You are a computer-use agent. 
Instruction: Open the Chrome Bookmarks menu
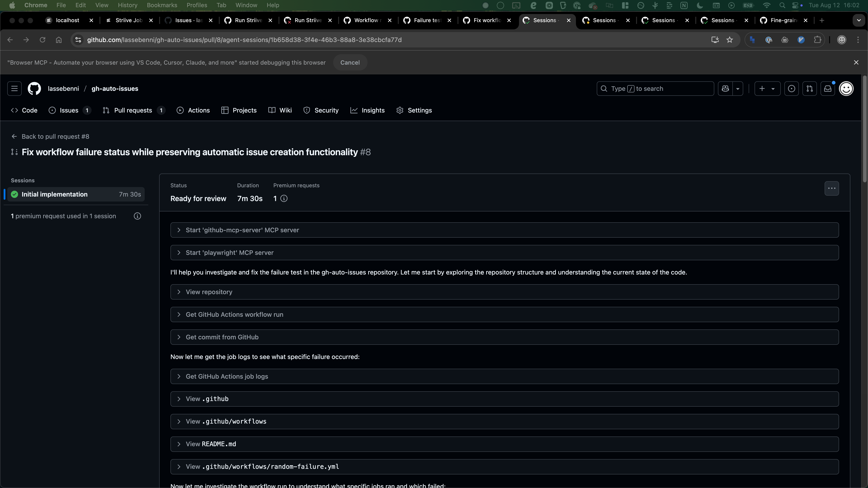[x=162, y=5]
